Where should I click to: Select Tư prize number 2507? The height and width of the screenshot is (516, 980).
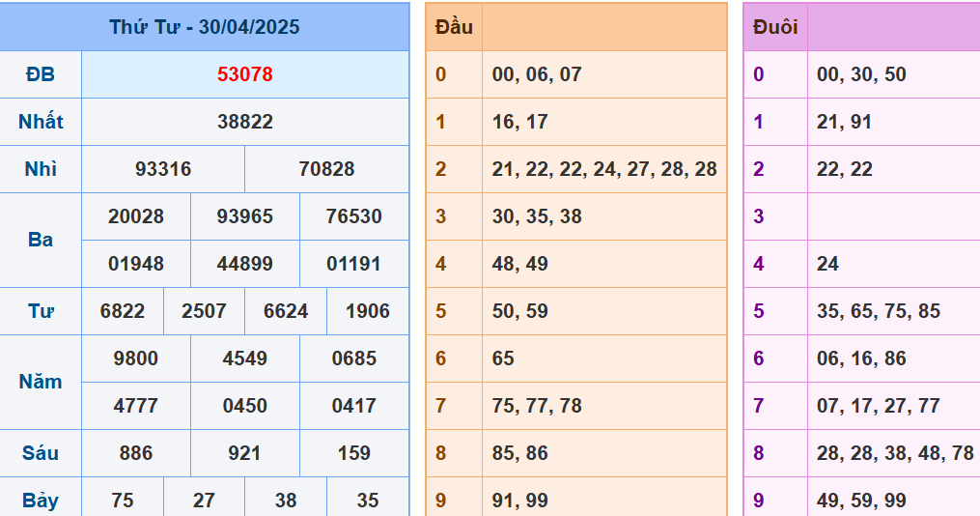pyautogui.click(x=204, y=311)
